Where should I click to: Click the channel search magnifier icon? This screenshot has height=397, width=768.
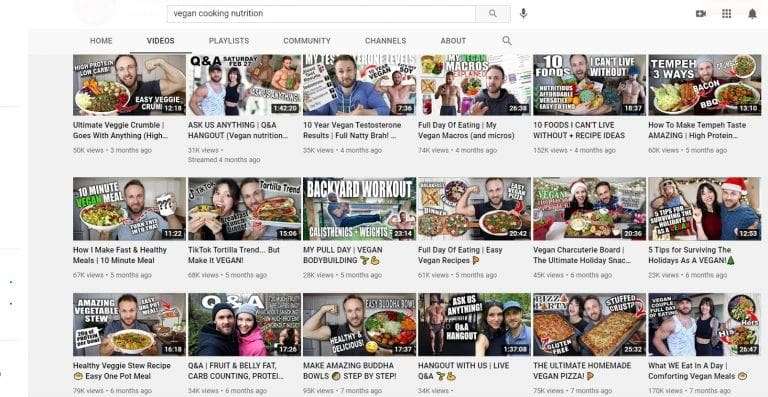(507, 41)
